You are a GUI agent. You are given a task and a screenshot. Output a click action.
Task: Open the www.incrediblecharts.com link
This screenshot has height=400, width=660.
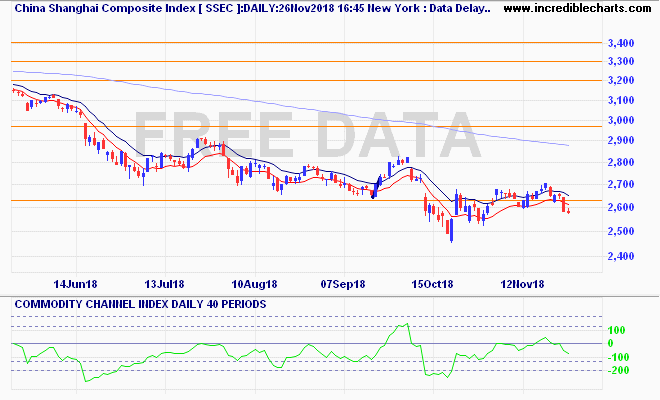pos(578,8)
